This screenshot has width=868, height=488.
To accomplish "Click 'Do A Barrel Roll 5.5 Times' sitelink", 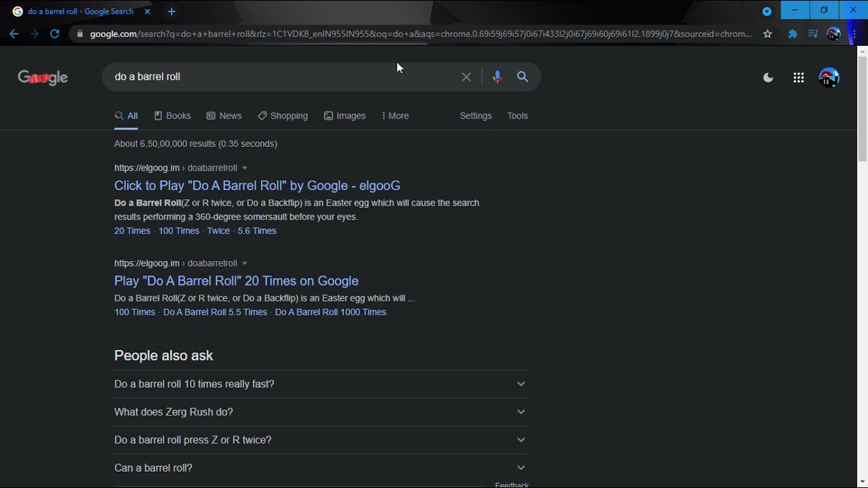I will [x=215, y=312].
